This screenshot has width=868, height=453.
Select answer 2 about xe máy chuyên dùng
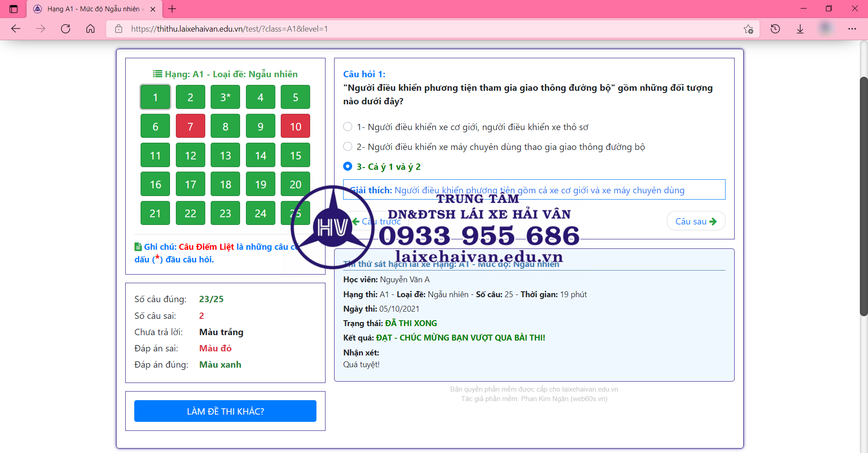[348, 147]
